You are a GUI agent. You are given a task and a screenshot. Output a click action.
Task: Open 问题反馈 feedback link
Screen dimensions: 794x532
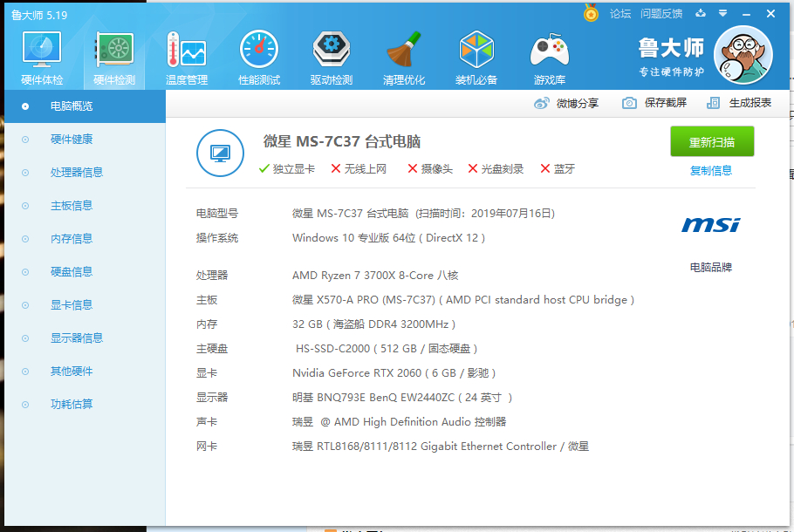661,14
